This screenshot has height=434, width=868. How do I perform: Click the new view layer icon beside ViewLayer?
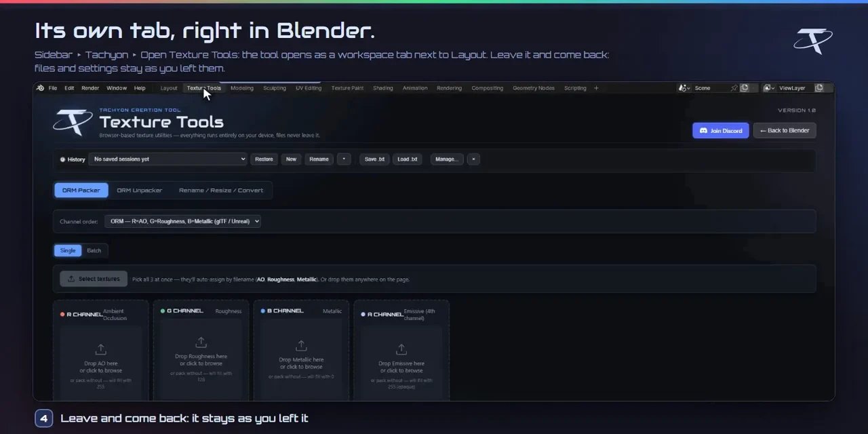click(x=818, y=88)
